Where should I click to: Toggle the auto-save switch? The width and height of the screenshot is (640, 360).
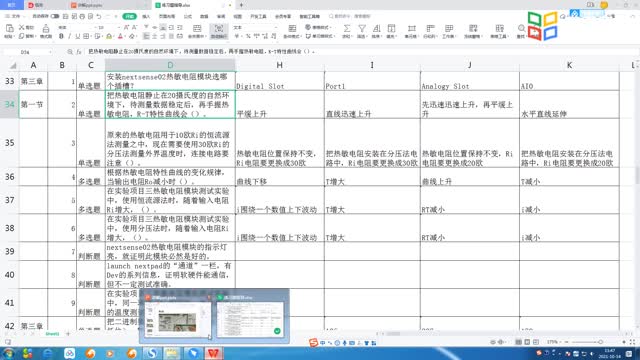55,16
